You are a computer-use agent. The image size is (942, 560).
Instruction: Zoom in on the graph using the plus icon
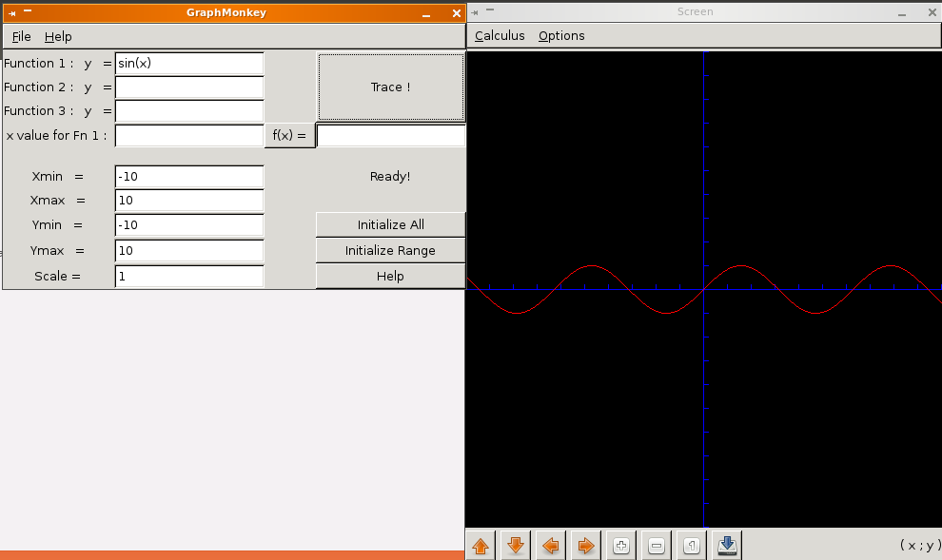click(621, 546)
